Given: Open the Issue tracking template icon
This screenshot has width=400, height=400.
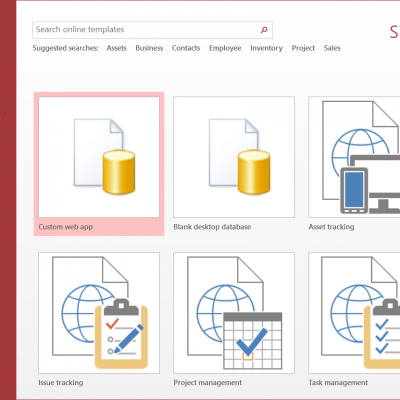Looking at the screenshot, I should pos(99,313).
